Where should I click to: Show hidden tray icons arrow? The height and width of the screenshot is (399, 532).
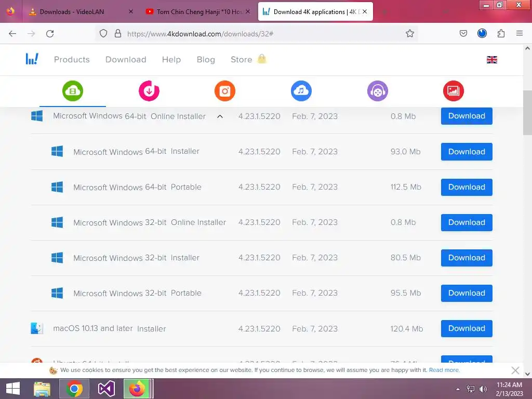[458, 389]
